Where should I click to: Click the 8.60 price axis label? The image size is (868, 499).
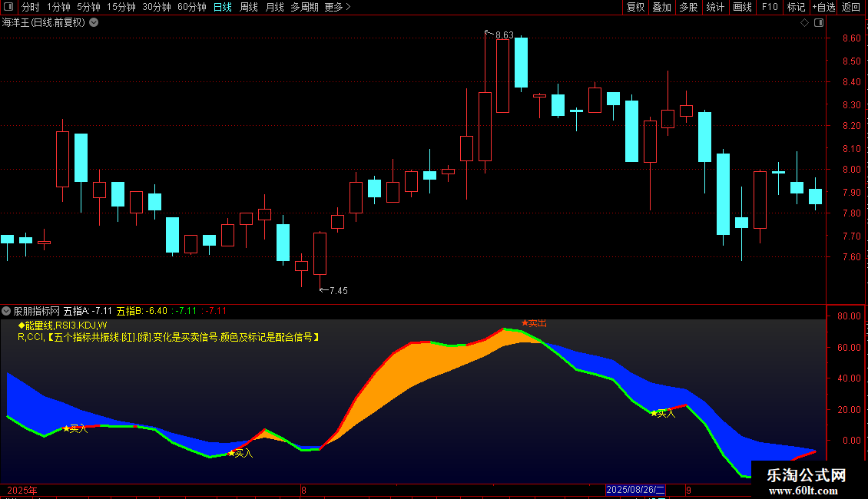point(851,38)
